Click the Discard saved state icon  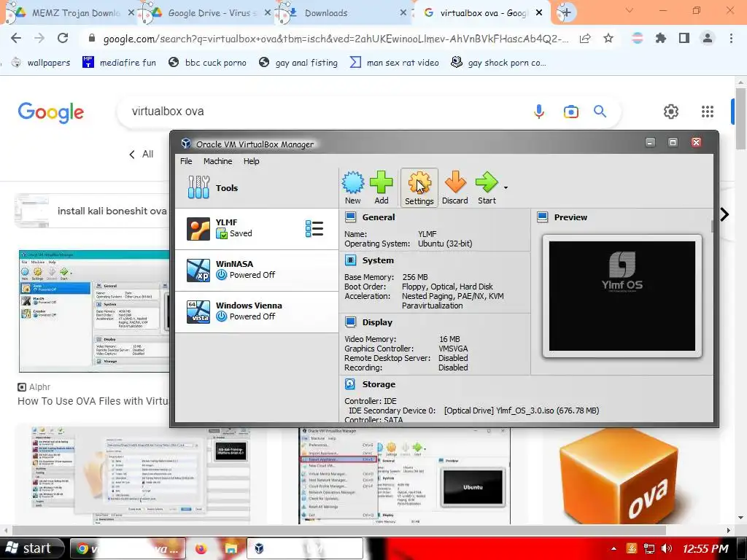coord(455,187)
